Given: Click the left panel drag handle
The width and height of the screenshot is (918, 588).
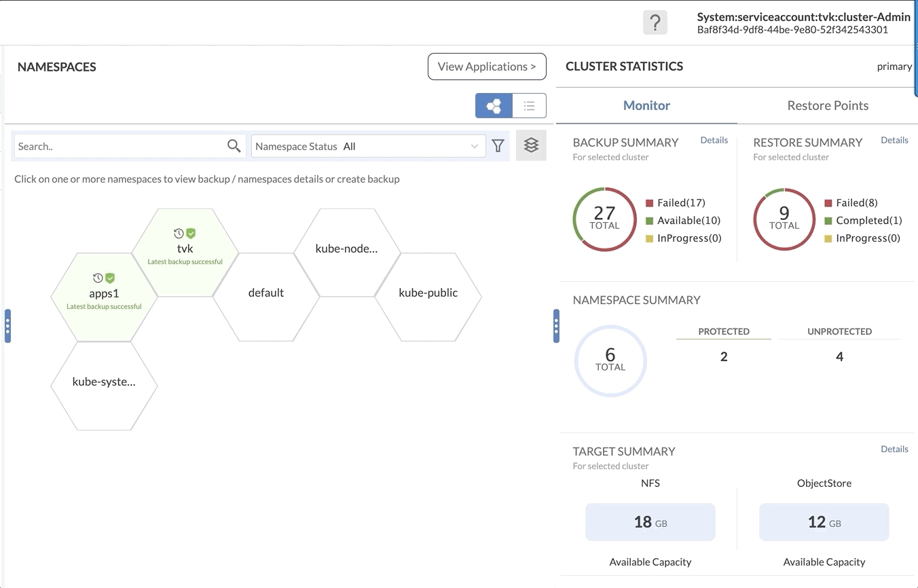Looking at the screenshot, I should point(7,326).
